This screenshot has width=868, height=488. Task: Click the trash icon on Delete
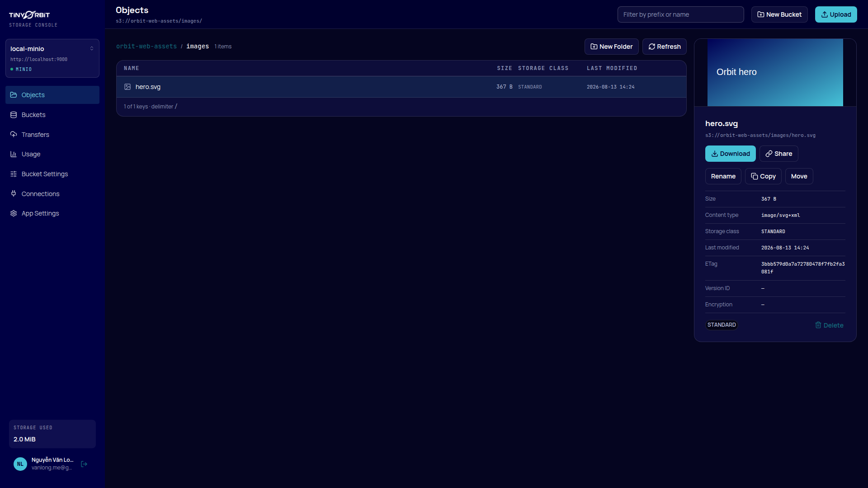[x=818, y=325]
